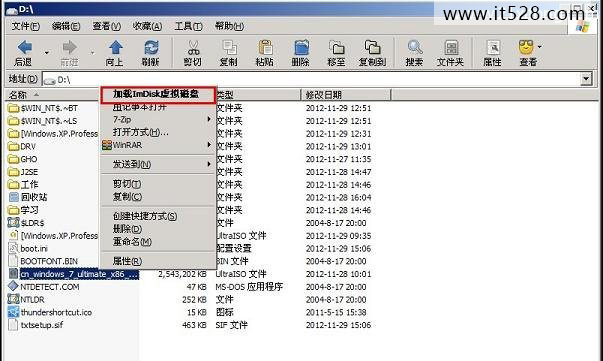603x361 pixels.
Task: Select the $LDR$ file
Action: coord(26,223)
